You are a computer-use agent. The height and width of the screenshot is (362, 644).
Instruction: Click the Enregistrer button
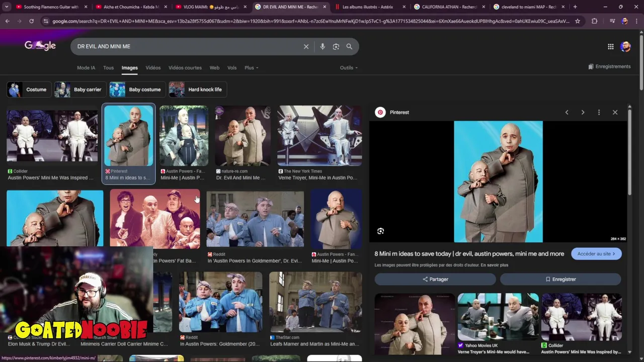pyautogui.click(x=560, y=279)
